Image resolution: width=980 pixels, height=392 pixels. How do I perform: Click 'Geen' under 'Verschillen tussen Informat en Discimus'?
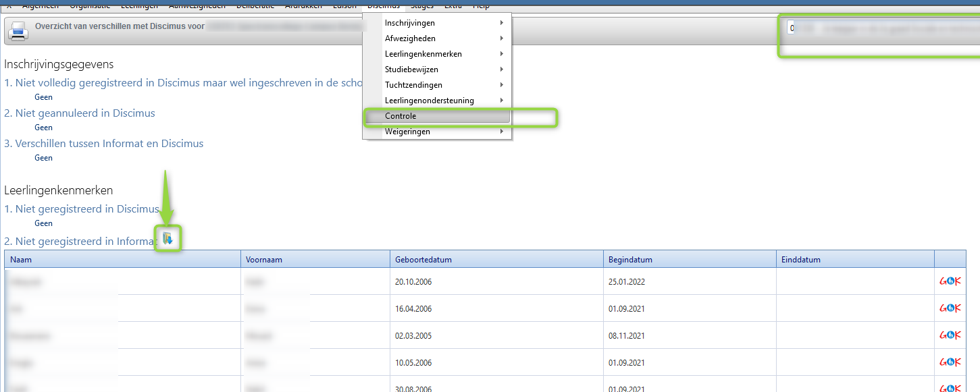(x=43, y=158)
